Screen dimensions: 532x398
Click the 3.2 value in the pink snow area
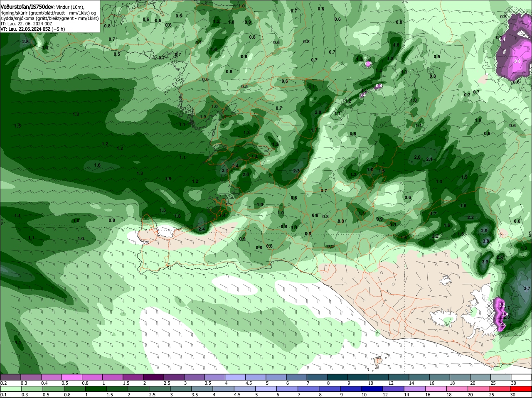coord(502,305)
